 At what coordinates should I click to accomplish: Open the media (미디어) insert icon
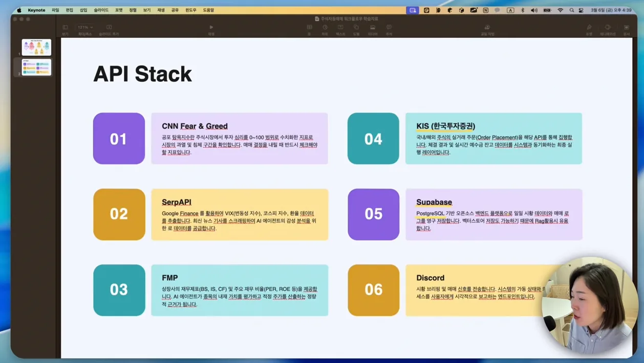pyautogui.click(x=373, y=29)
